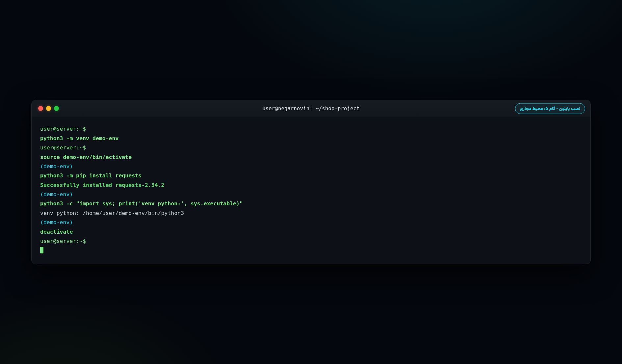The width and height of the screenshot is (622, 364).
Task: Click the (demo-env) prompt directly above "deactivate"
Action: click(x=56, y=222)
